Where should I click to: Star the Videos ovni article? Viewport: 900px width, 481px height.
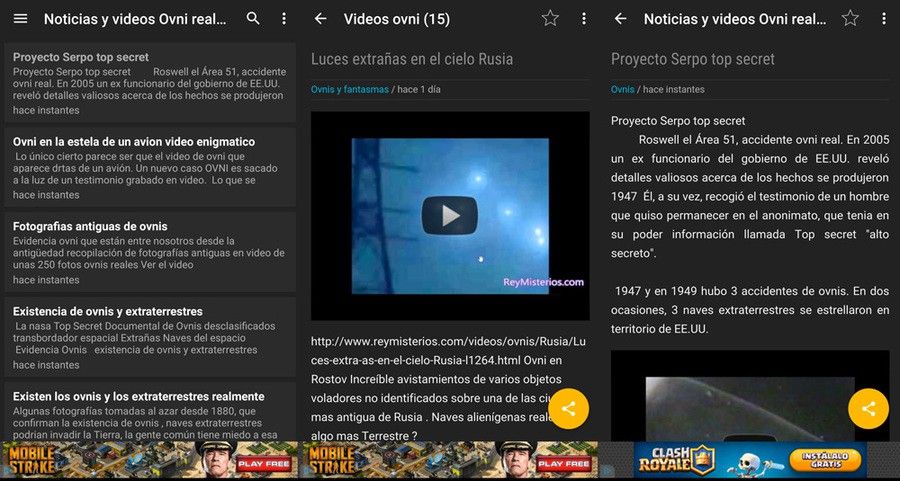click(x=550, y=19)
